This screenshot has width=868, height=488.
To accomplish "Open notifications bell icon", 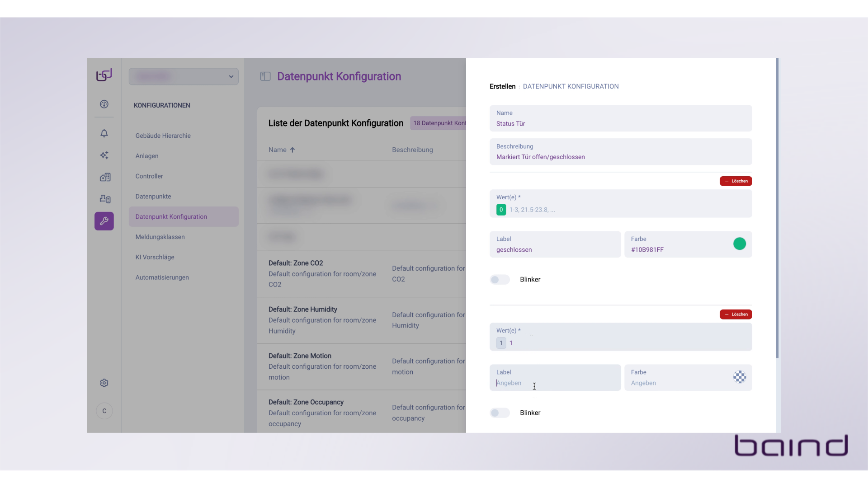I will click(104, 133).
